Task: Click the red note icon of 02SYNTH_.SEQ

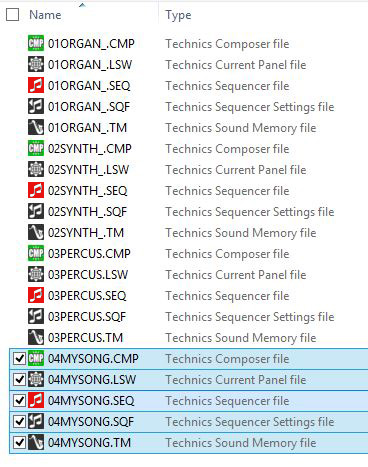Action: (x=36, y=190)
